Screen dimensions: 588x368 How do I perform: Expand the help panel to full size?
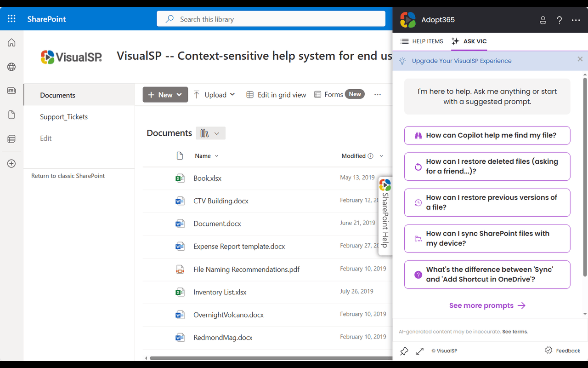[420, 351]
